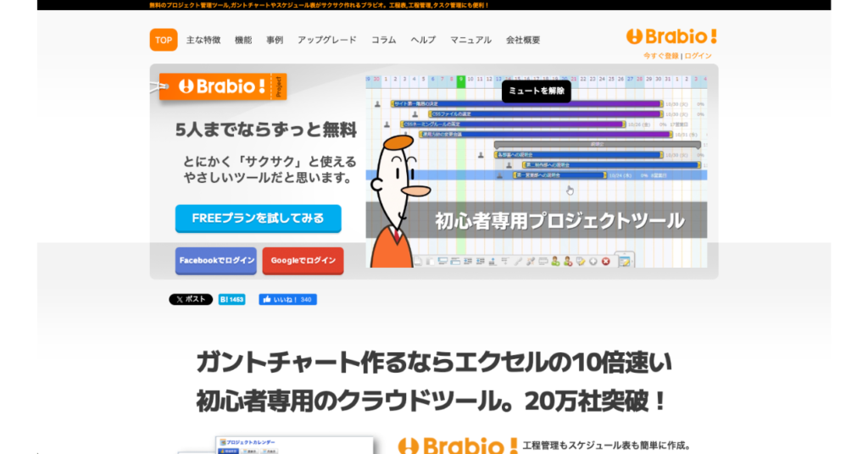Sign in with the Googleでログイン button
The width and height of the screenshot is (868, 454).
coord(303,261)
